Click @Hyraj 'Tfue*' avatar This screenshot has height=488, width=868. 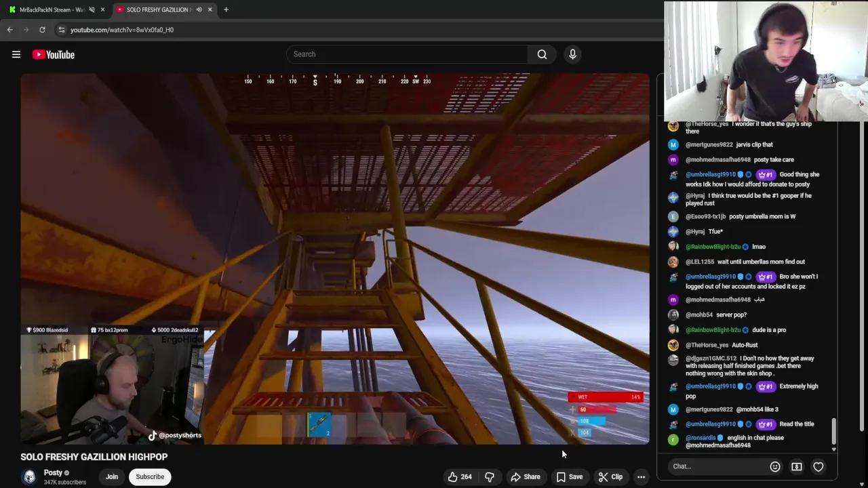(673, 232)
